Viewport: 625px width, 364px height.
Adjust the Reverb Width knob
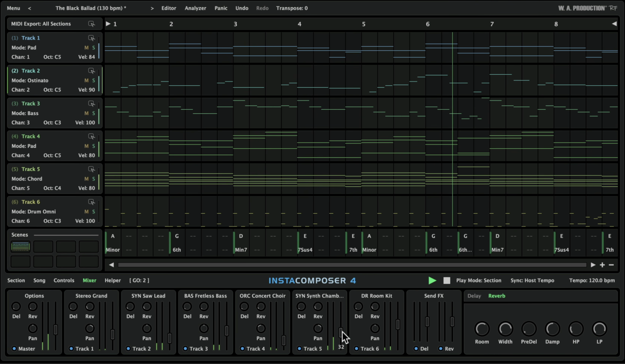[x=505, y=329]
